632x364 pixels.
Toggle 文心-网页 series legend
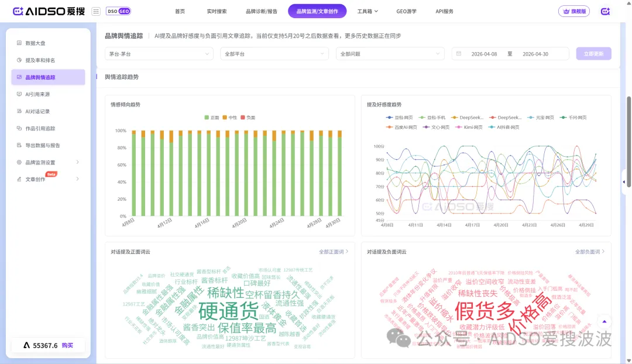[436, 128]
